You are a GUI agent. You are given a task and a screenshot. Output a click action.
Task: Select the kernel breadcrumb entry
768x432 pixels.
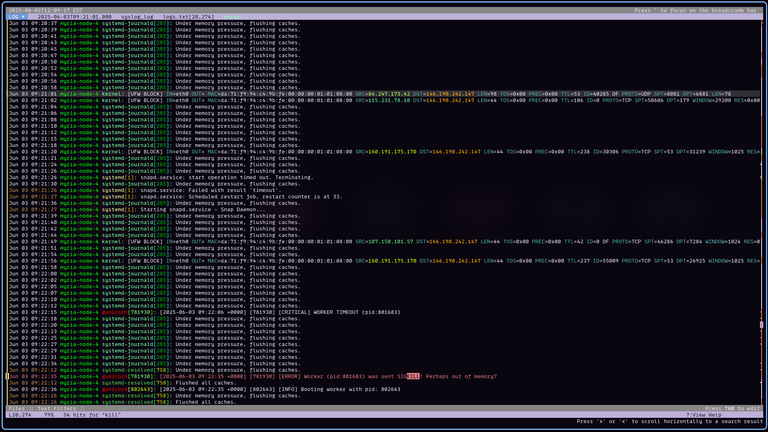(233, 17)
